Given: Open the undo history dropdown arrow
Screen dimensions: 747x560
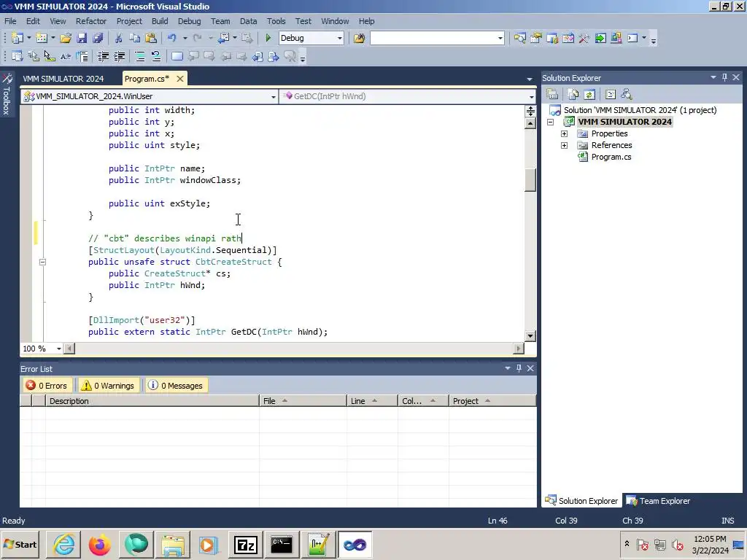Looking at the screenshot, I should tap(185, 38).
